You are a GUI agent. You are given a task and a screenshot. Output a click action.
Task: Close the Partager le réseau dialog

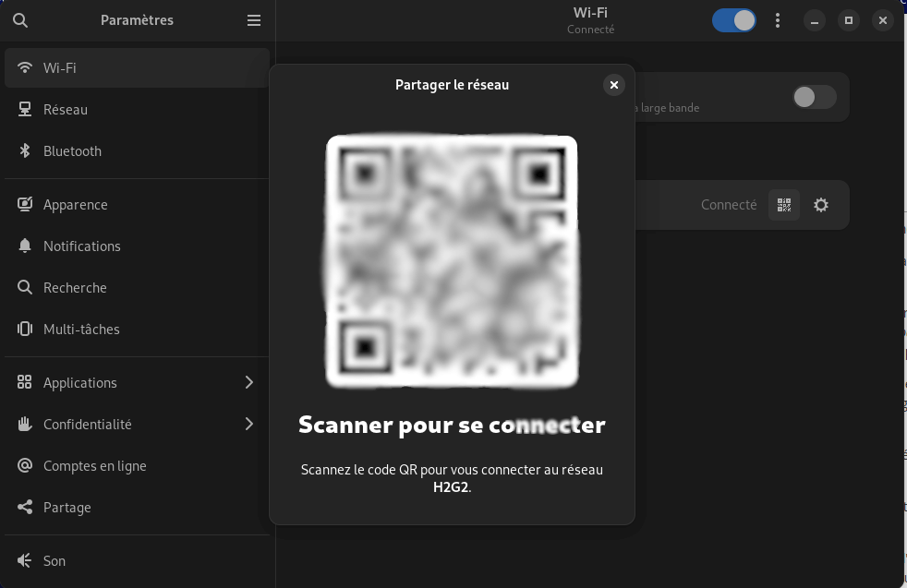(x=613, y=85)
